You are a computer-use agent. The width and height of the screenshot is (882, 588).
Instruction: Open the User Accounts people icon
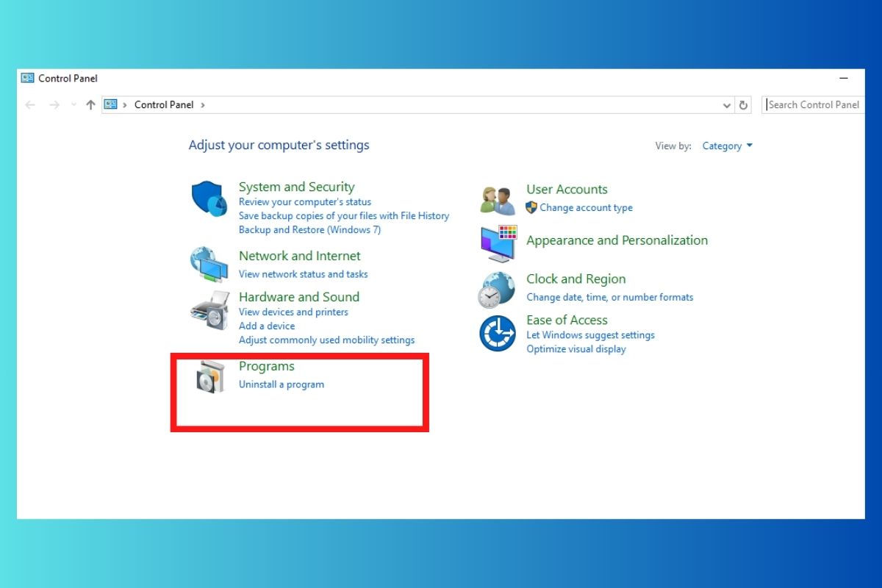[x=498, y=200]
